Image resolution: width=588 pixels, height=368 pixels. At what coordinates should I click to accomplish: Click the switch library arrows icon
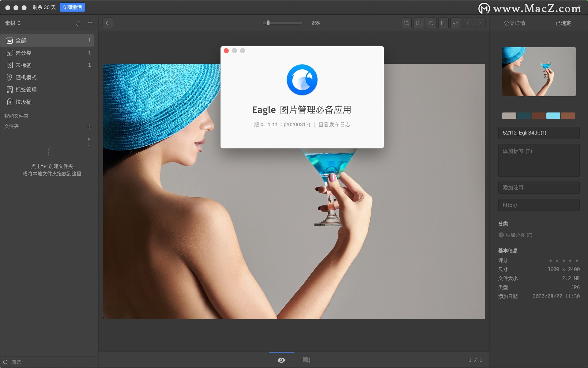[78, 23]
